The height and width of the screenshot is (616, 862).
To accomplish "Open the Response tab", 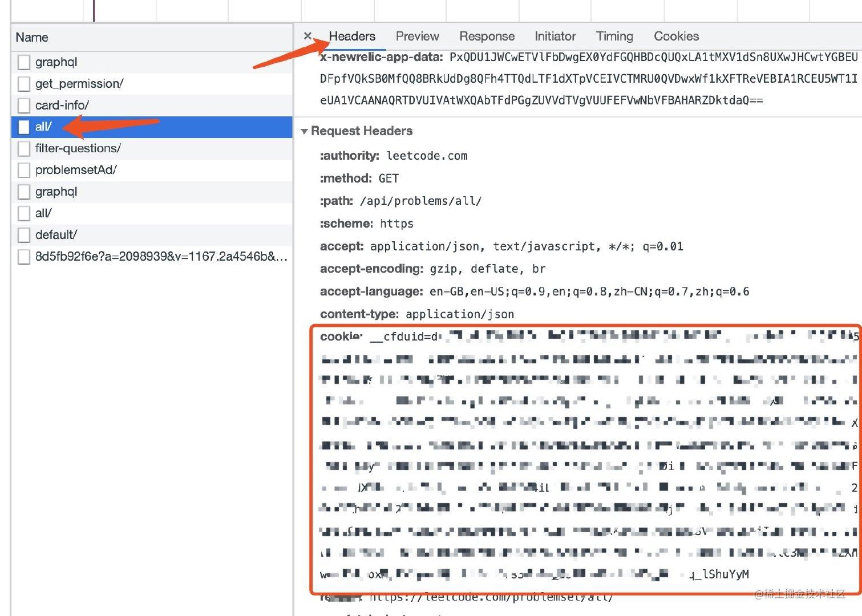I will 487,37.
